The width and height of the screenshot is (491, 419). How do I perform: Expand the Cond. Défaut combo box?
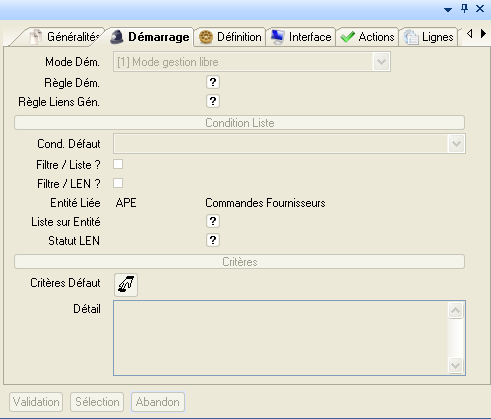click(x=456, y=144)
